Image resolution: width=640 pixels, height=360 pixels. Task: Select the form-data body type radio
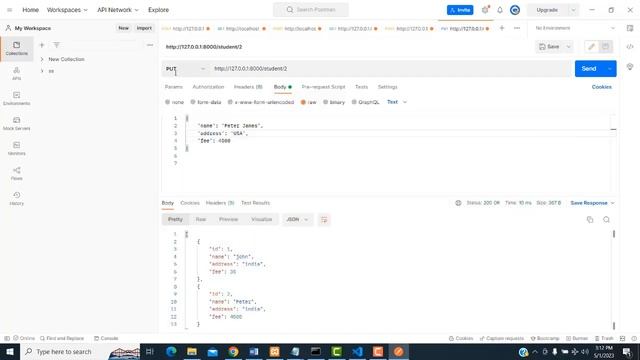pyautogui.click(x=193, y=102)
